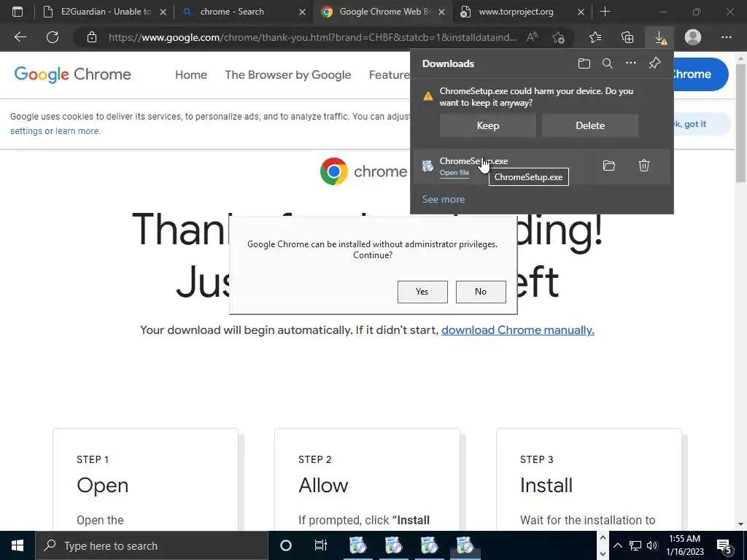This screenshot has height=560, width=747.
Task: Click the Keep button for ChromeSetup.exe
Action: [488, 125]
